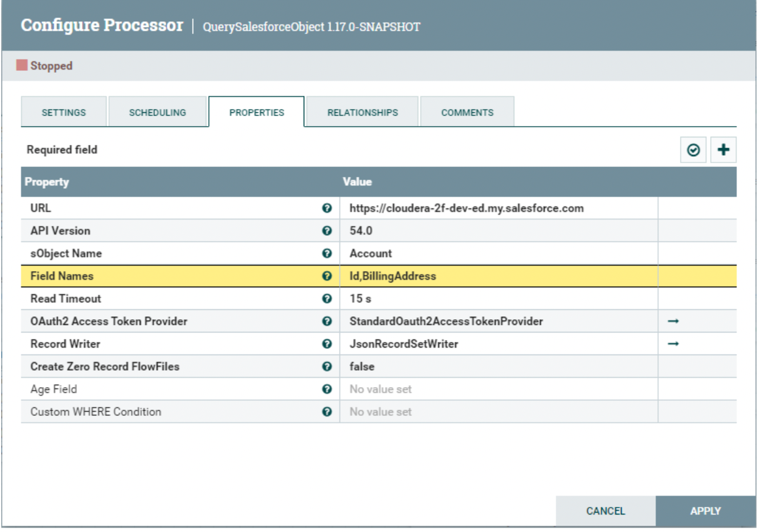
Task: Open the Settings tab
Action: [64, 112]
